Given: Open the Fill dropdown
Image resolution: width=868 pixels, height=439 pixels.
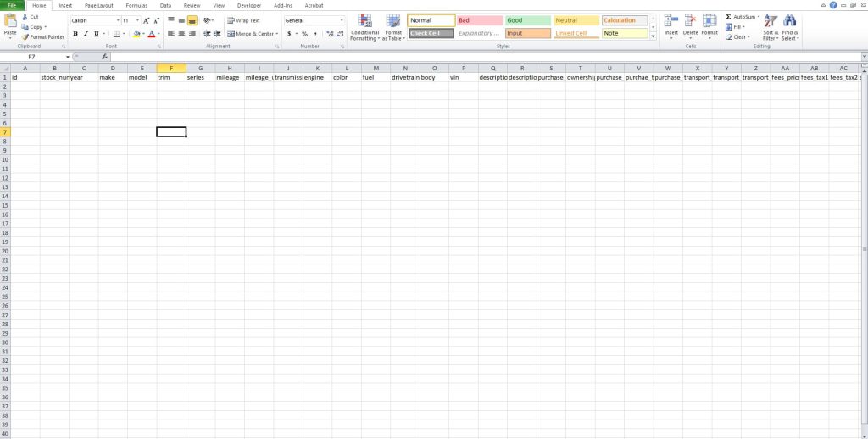Looking at the screenshot, I should pyautogui.click(x=736, y=27).
